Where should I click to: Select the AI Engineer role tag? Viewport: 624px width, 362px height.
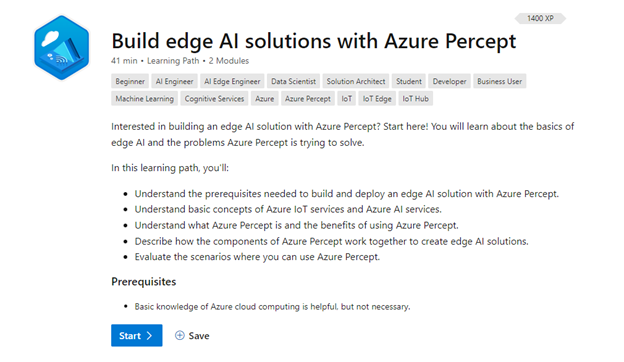(x=174, y=81)
